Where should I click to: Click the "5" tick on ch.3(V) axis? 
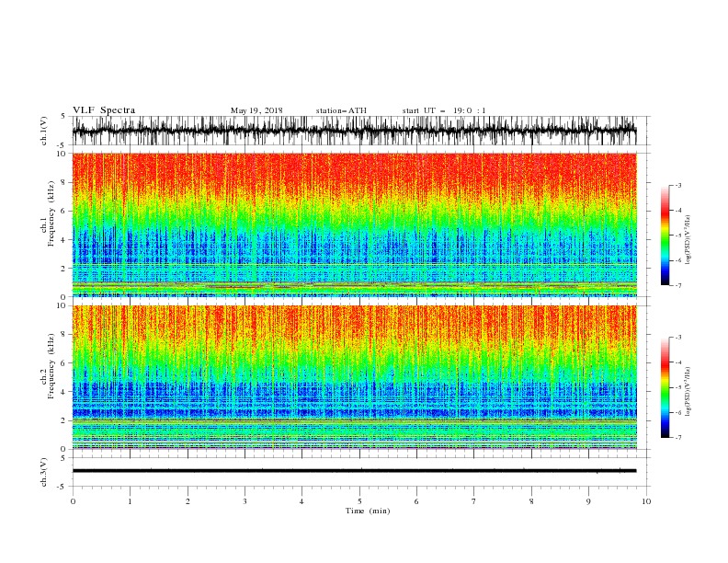click(x=63, y=457)
